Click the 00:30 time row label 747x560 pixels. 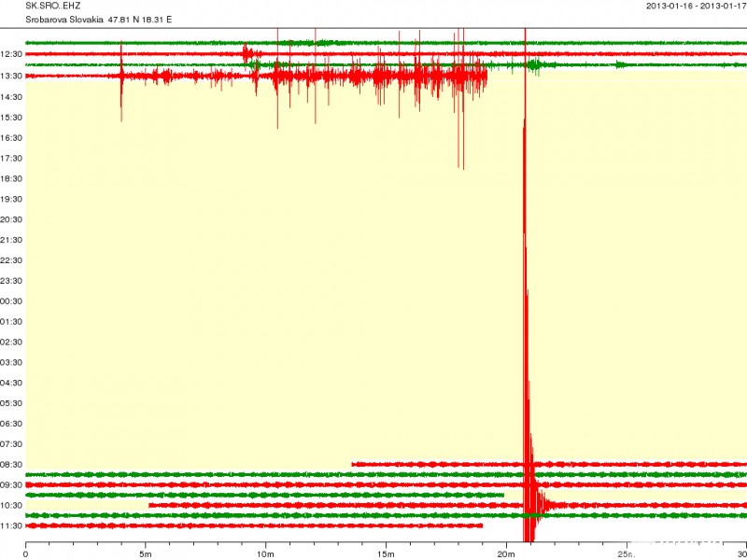pos(11,301)
